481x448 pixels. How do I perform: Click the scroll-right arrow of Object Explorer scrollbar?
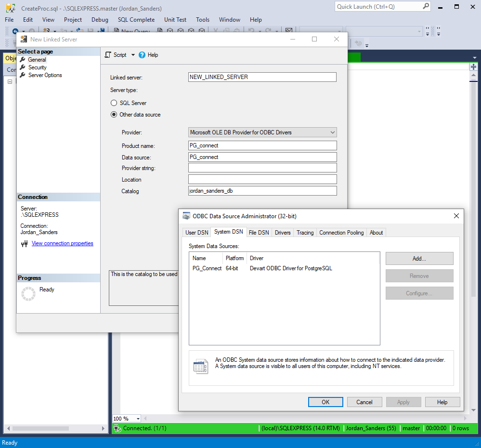(x=104, y=428)
